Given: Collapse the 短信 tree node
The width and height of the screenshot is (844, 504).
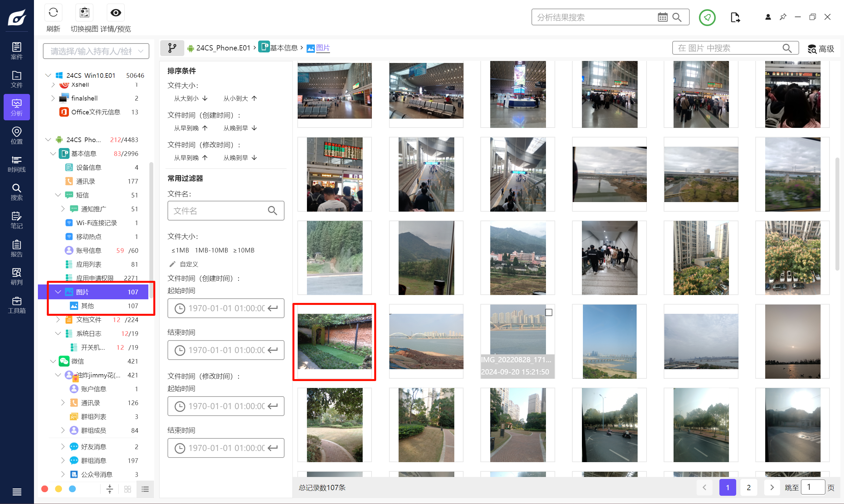Looking at the screenshot, I should click(x=58, y=195).
